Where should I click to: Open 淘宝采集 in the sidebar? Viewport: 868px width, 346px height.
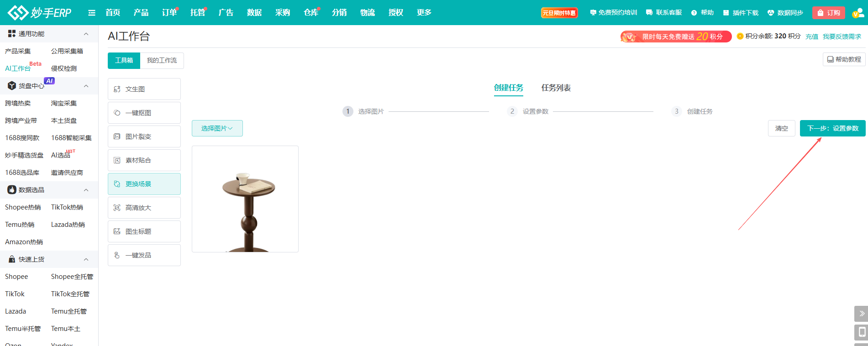(64, 103)
